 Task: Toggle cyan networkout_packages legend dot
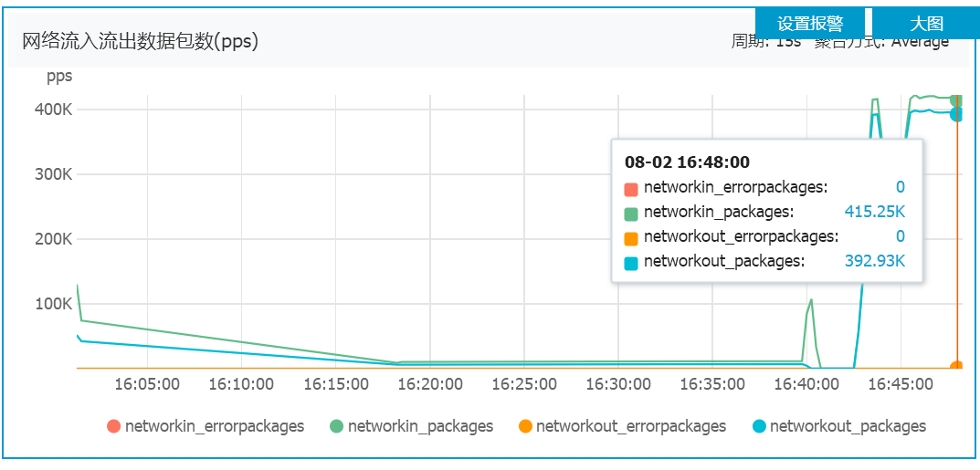(x=759, y=427)
